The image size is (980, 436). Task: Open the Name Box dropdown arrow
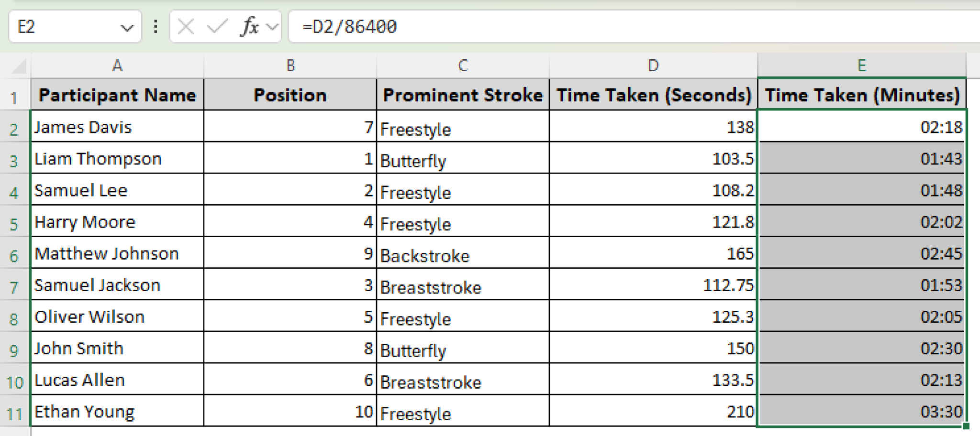[128, 26]
